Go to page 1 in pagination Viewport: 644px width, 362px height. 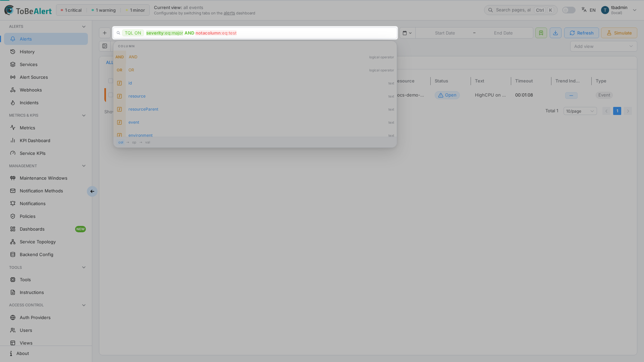[617, 111]
